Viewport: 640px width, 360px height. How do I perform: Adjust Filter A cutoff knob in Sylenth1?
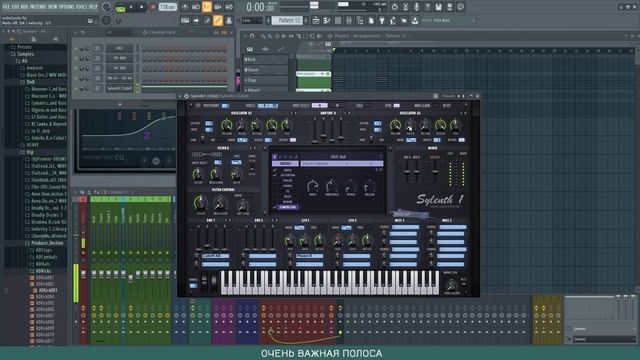click(198, 175)
